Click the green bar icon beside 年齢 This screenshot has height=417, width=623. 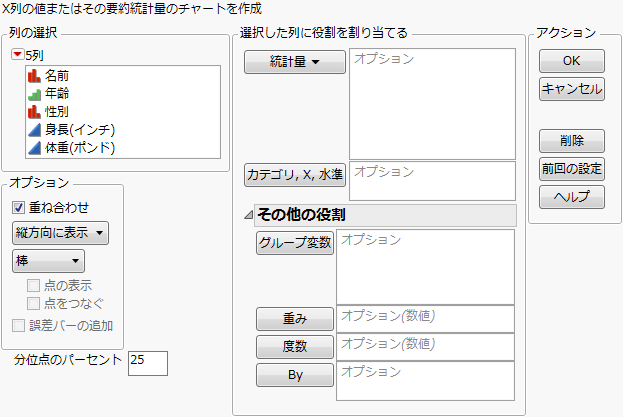point(34,93)
